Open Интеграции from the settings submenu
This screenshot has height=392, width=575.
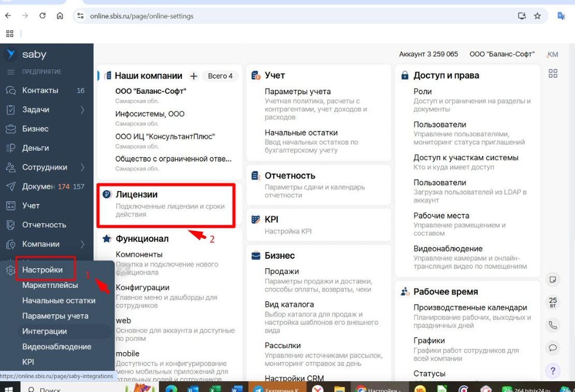45,331
